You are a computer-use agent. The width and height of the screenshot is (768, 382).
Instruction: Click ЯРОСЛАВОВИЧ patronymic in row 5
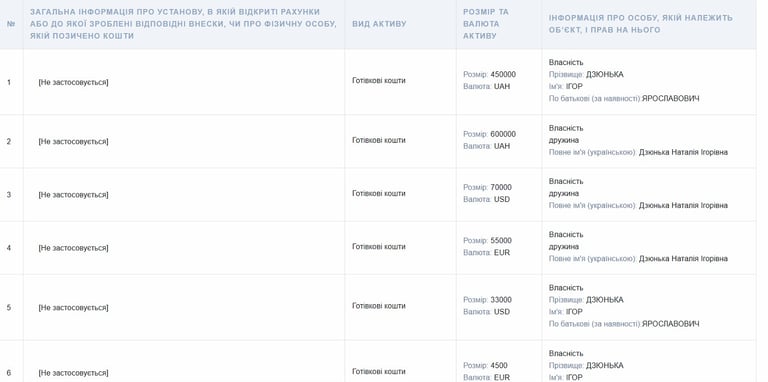(x=671, y=324)
